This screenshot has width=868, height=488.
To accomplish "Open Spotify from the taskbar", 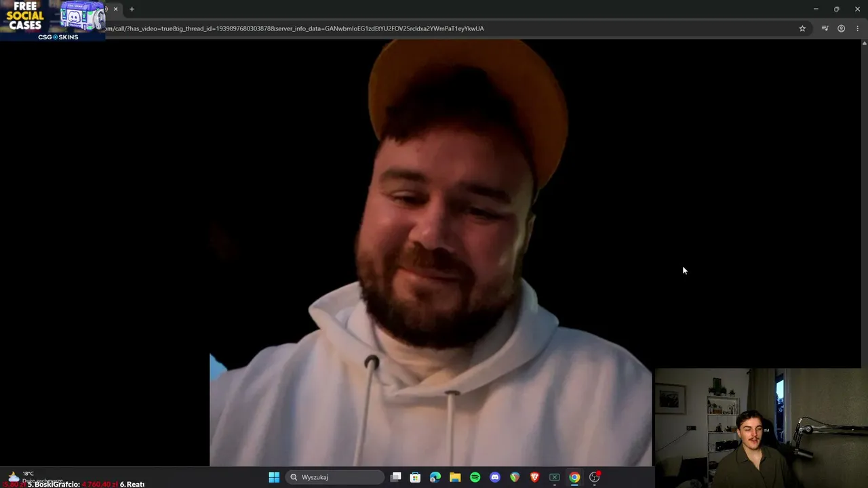I will 475,477.
